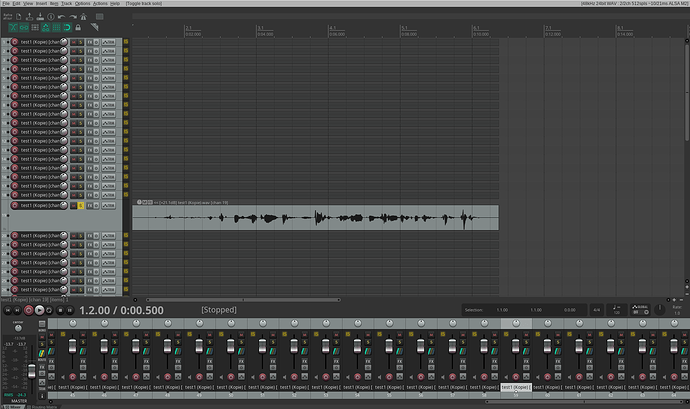Click the Master volume fader
Viewport: 690px width, 409px height.
pyautogui.click(x=32, y=371)
